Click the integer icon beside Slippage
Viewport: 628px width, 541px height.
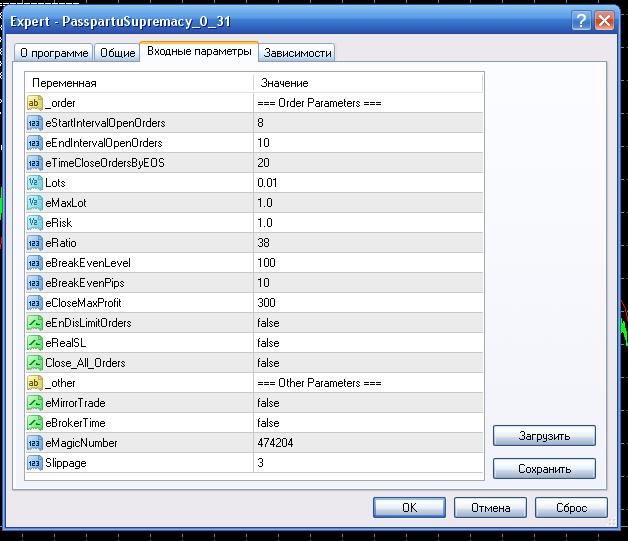click(35, 463)
